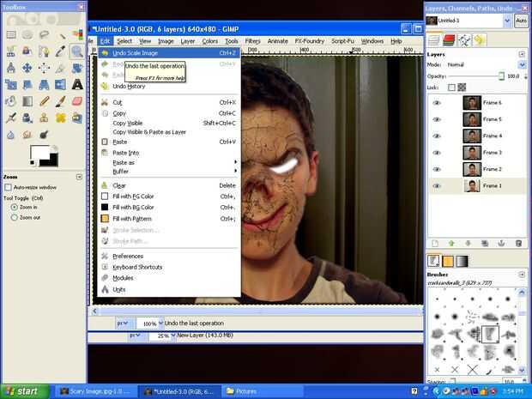Image resolution: width=532 pixels, height=399 pixels.
Task: Open the Layers panel configuration menu
Action: 522,54
